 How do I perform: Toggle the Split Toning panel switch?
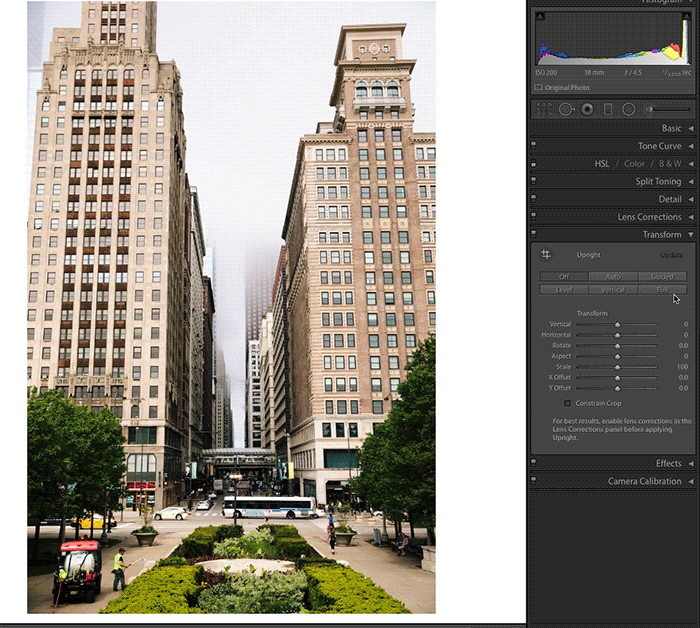point(533,180)
